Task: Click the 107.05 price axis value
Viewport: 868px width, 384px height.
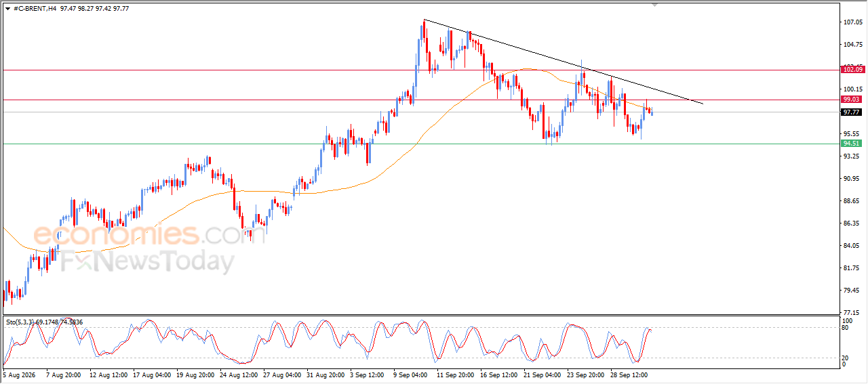Action: (852, 22)
